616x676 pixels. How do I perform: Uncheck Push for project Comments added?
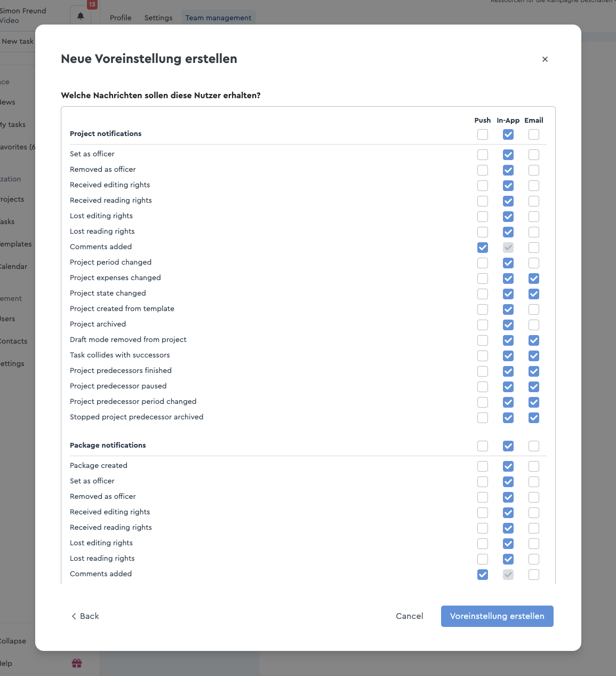point(483,248)
